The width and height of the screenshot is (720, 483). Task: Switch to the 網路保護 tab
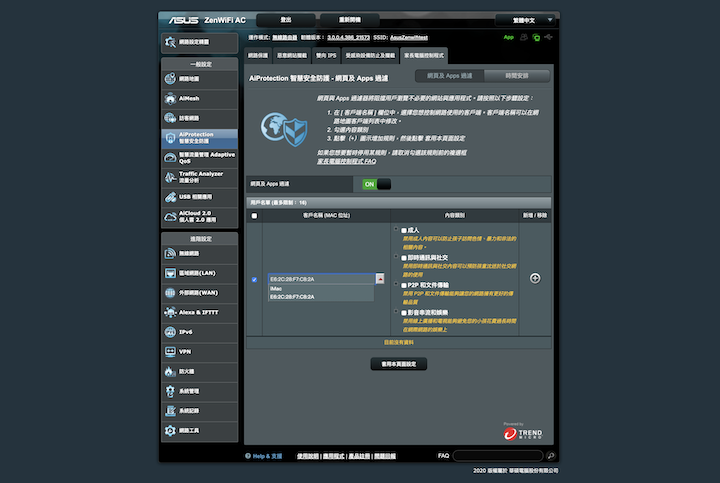point(258,56)
